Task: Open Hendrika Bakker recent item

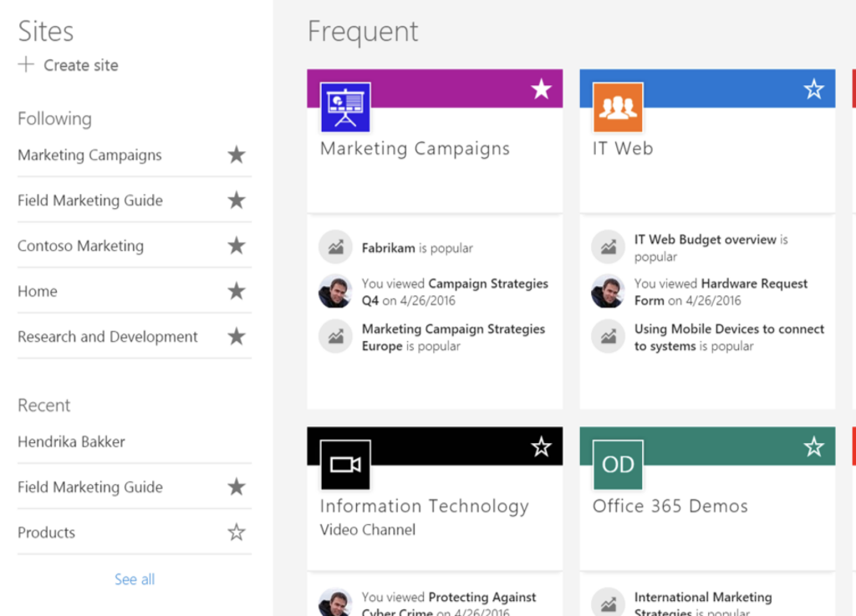Action: tap(72, 441)
